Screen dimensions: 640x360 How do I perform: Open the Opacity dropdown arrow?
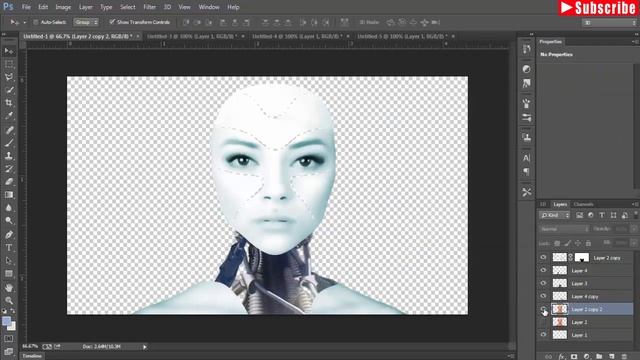point(634,229)
